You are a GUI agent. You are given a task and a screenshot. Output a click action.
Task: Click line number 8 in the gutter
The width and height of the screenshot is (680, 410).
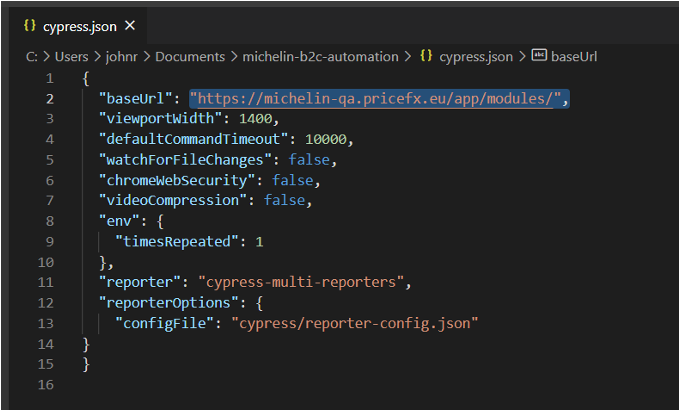pos(49,221)
